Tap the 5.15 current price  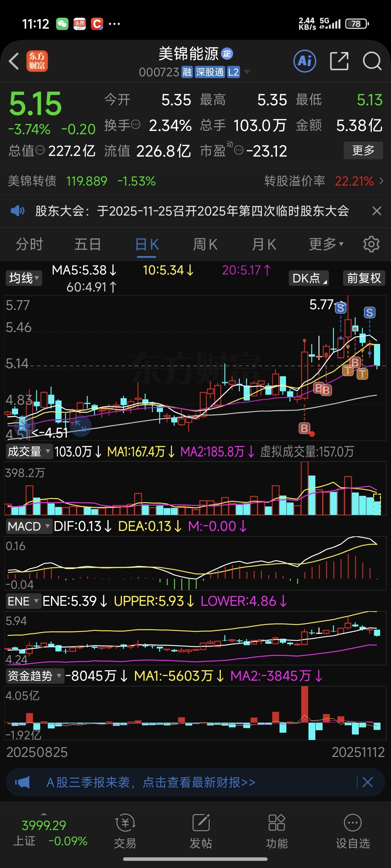(x=35, y=104)
